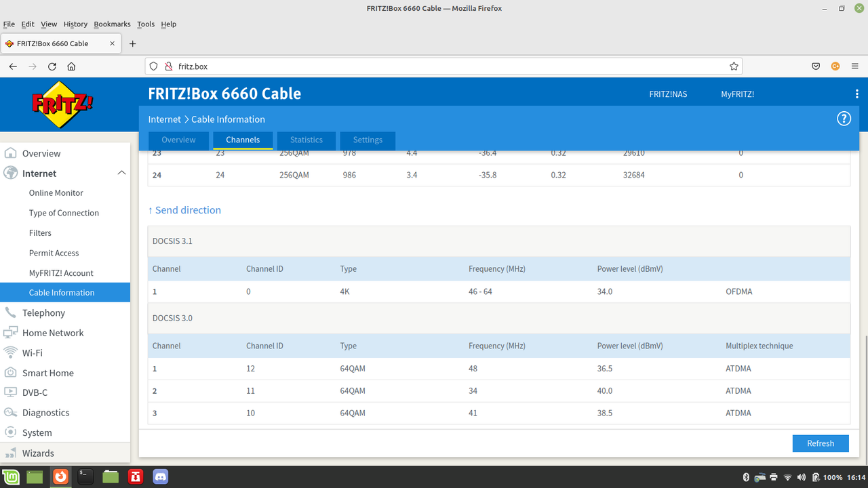Open the Wi-Fi network tray icon
The height and width of the screenshot is (488, 868).
[788, 477]
